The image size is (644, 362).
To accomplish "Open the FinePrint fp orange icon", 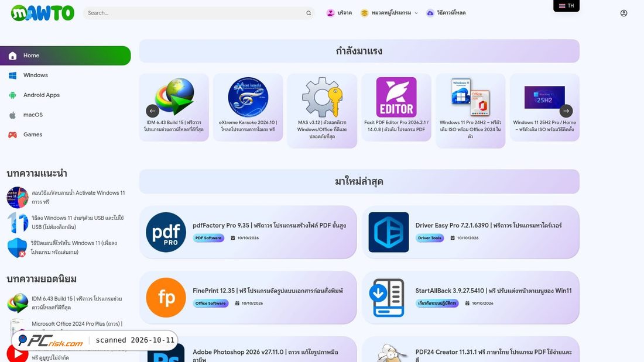I will [166, 298].
